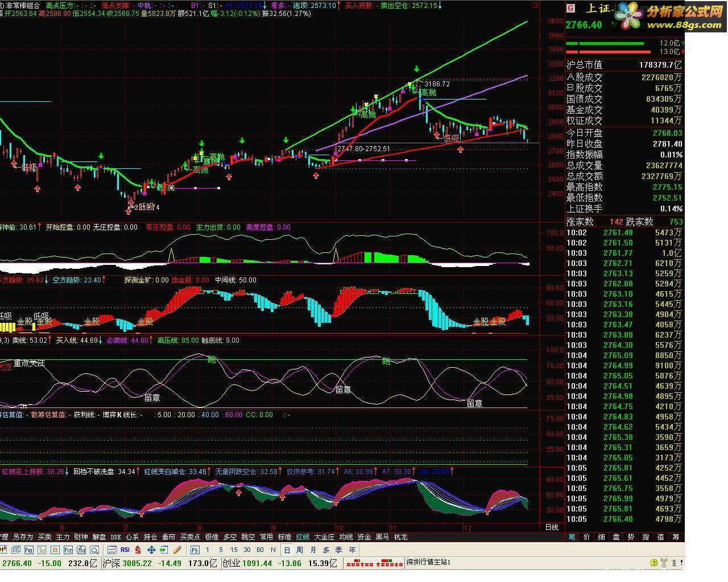The height and width of the screenshot is (582, 728).
Task: Open the F10 company info icon
Action: click(28, 550)
